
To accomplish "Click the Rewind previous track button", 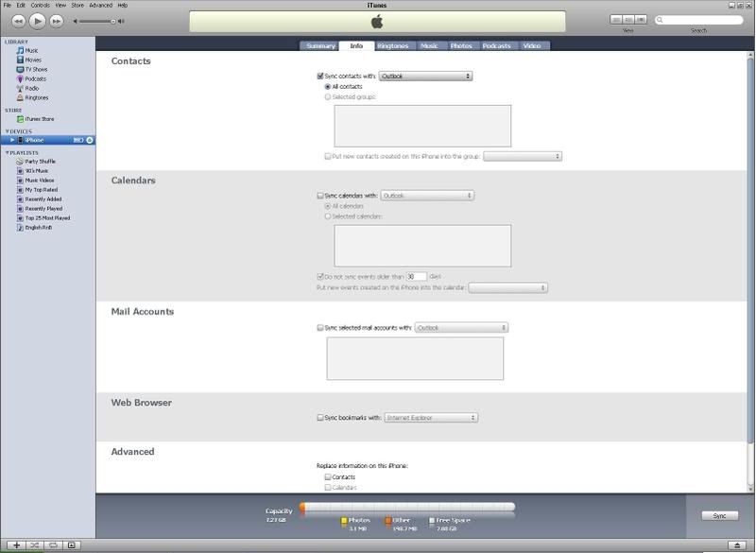I will pyautogui.click(x=18, y=20).
